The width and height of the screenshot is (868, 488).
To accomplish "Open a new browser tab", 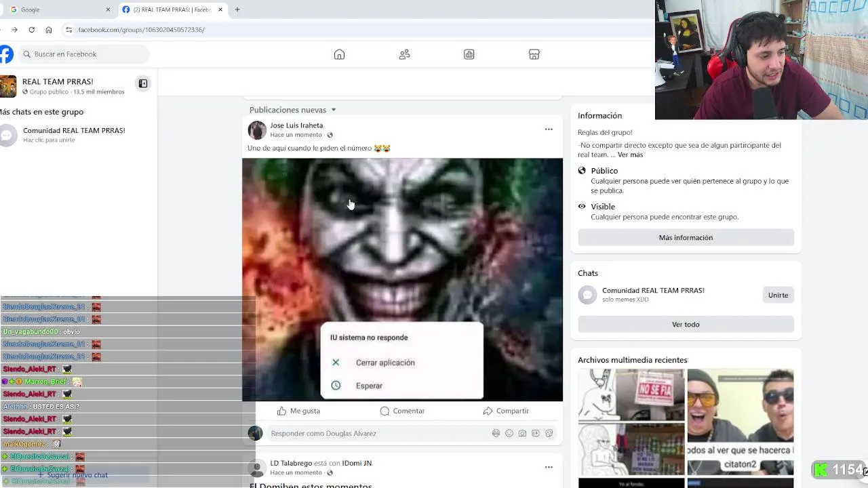I will (x=237, y=9).
